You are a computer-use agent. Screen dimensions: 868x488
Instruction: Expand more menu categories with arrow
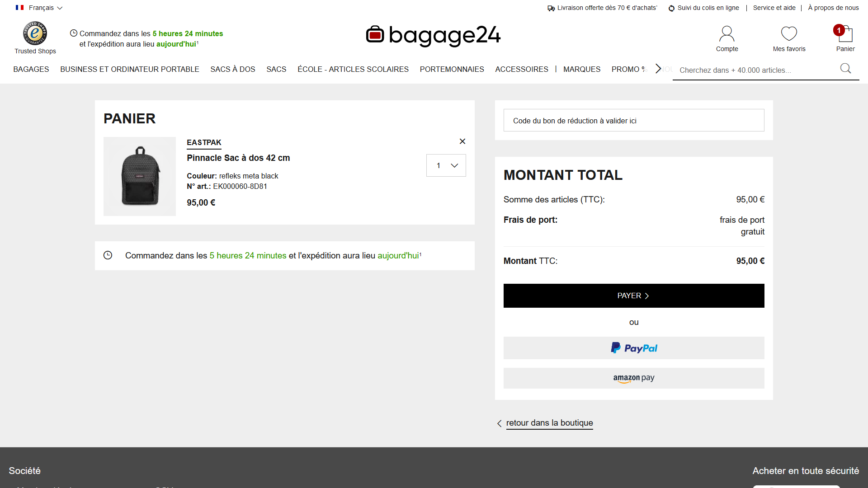[658, 69]
